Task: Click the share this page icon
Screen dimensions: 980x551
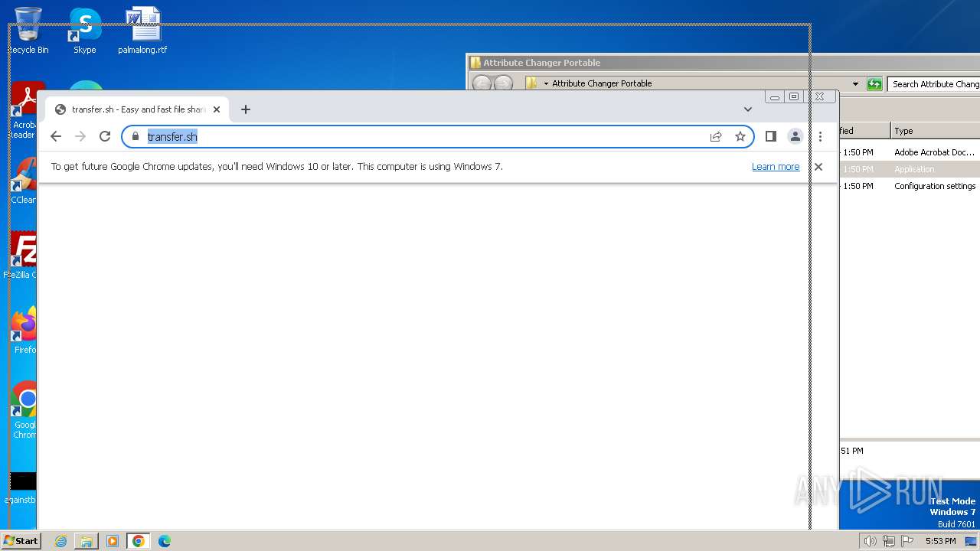Action: [x=716, y=136]
